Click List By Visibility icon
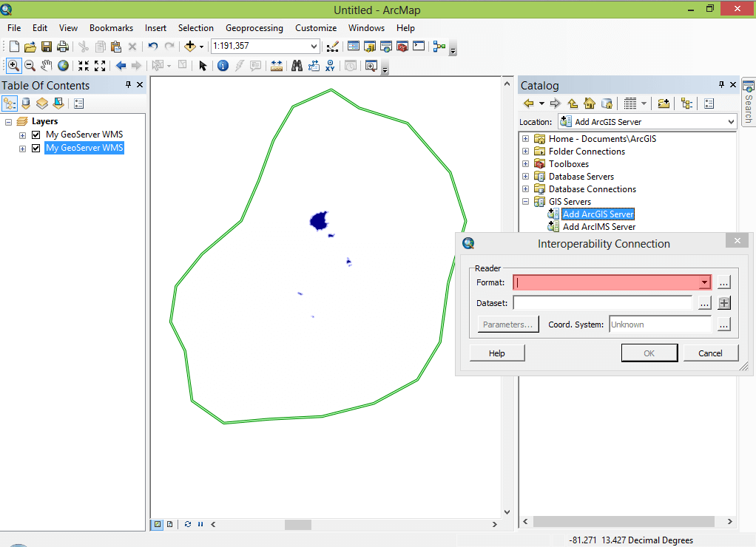 (x=42, y=103)
